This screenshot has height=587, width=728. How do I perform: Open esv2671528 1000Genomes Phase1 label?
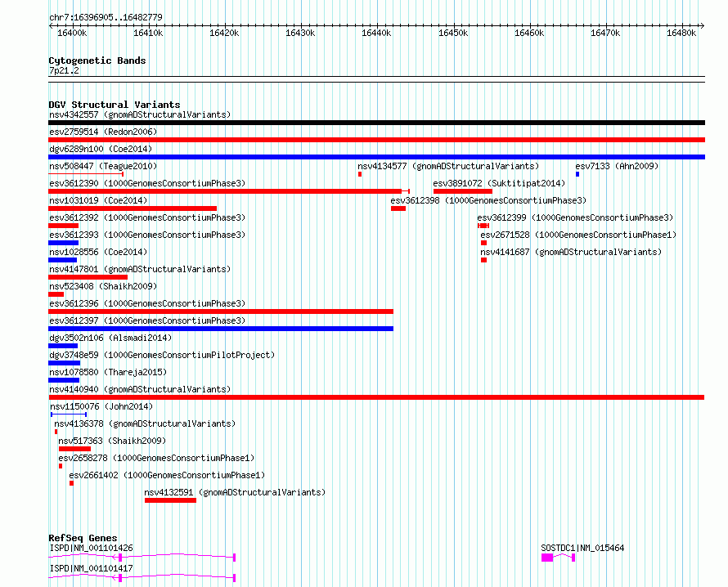pos(578,235)
